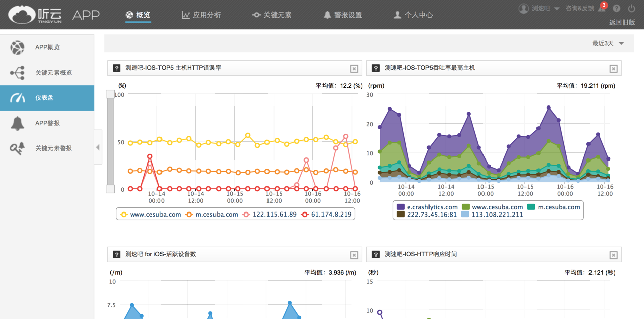Close the TOP5吞吐率最高主机 panel
Viewport: 644px width, 319px height.
(613, 69)
